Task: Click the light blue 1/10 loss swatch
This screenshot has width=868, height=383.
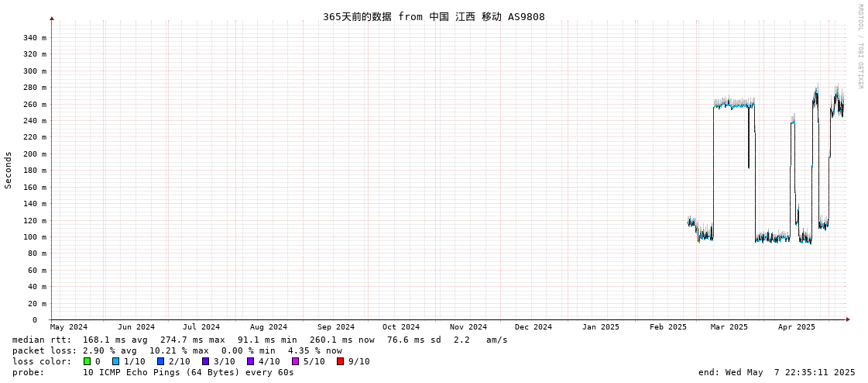Action: [115, 361]
